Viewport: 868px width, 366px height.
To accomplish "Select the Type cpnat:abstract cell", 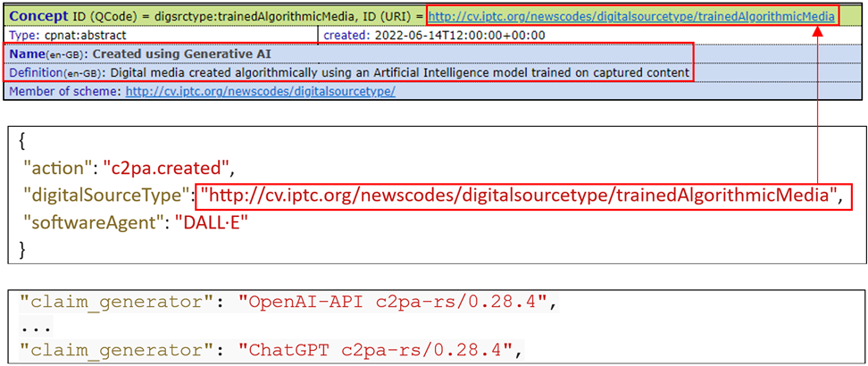I will (161, 35).
